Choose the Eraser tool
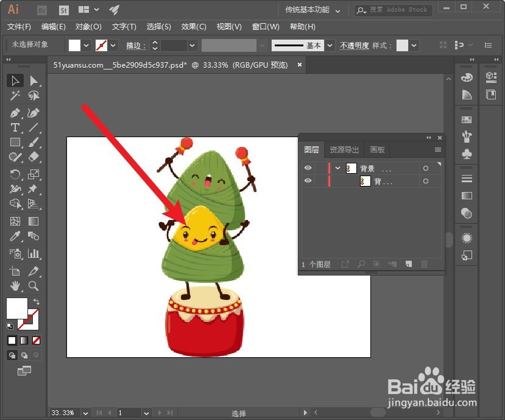The image size is (505, 420). (34, 157)
